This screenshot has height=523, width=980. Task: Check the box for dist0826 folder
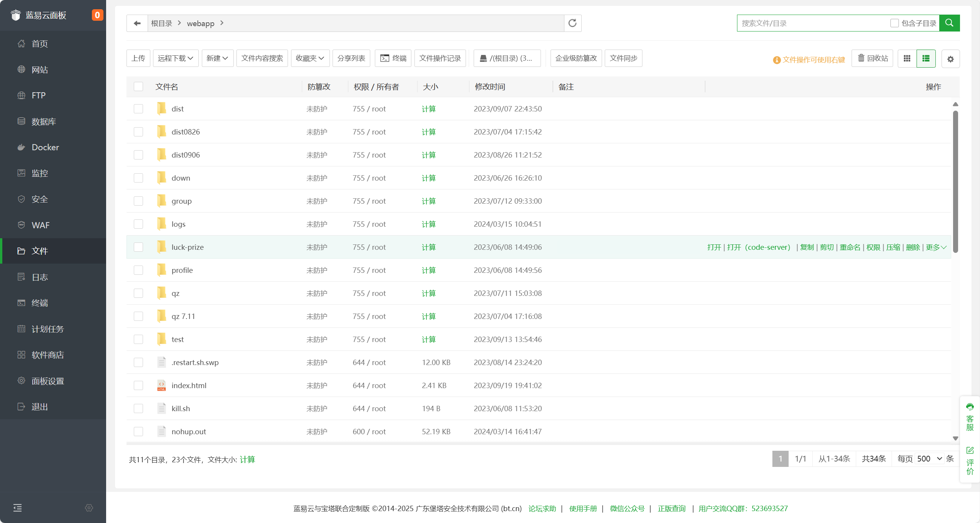pyautogui.click(x=138, y=132)
